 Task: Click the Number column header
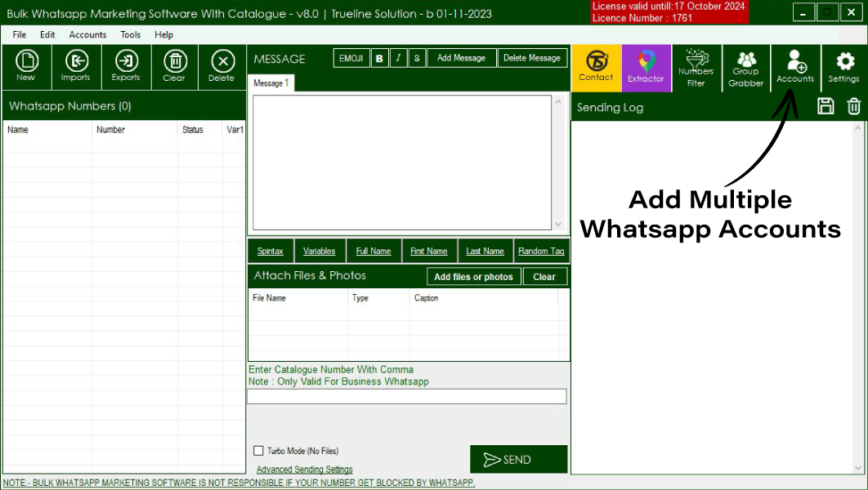[x=135, y=130]
